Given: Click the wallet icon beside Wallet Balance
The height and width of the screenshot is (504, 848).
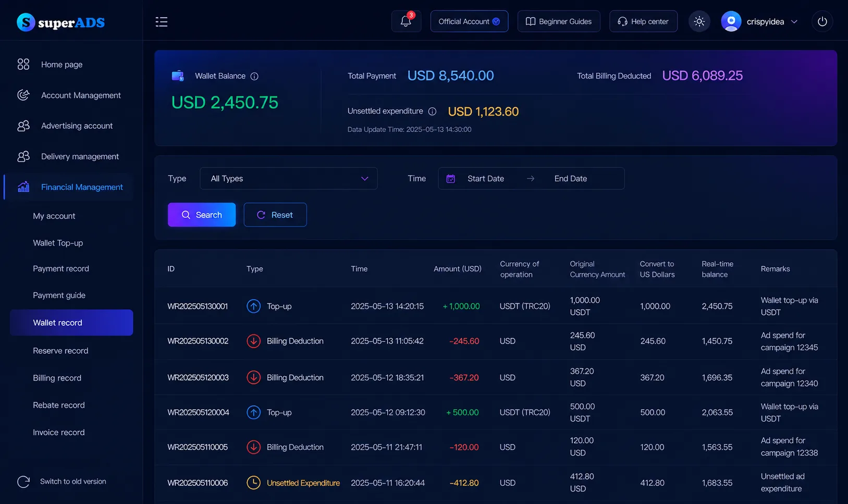Looking at the screenshot, I should (178, 76).
